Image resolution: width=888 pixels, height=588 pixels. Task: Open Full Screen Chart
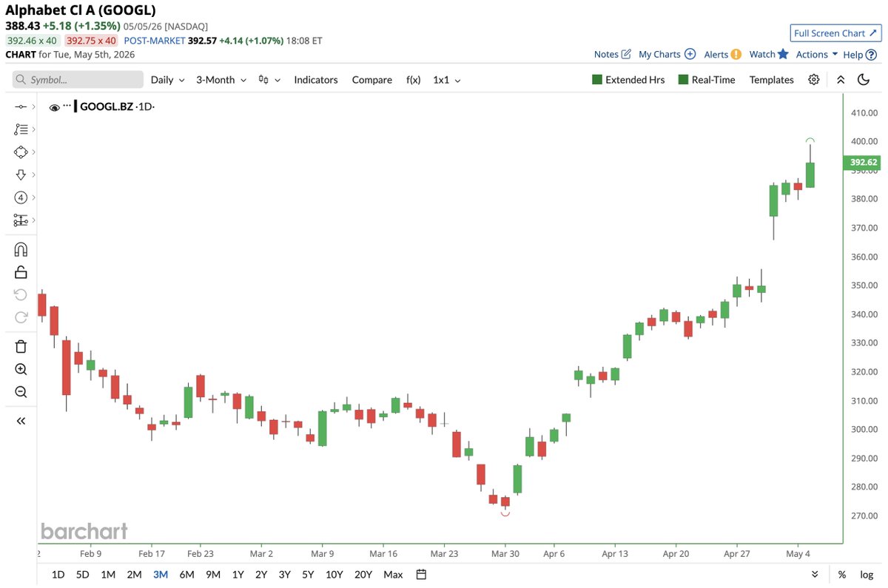pos(835,33)
